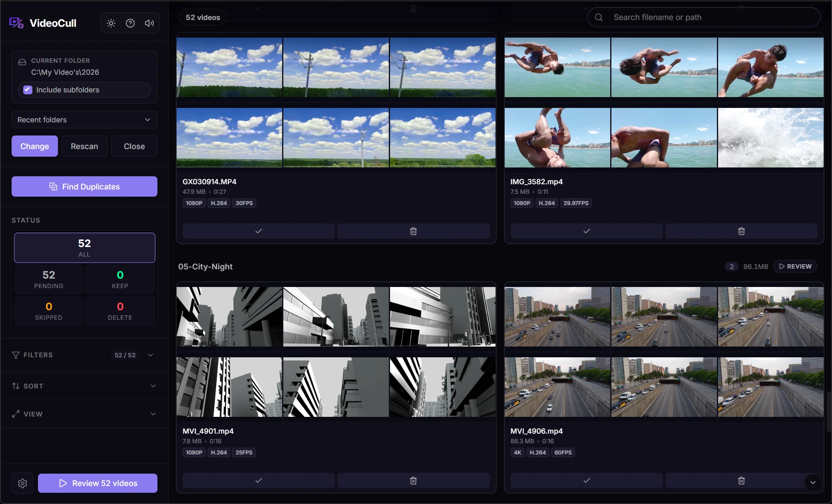832x504 pixels.
Task: Delete IMG_3582.mp4 using its trash button
Action: tap(741, 231)
